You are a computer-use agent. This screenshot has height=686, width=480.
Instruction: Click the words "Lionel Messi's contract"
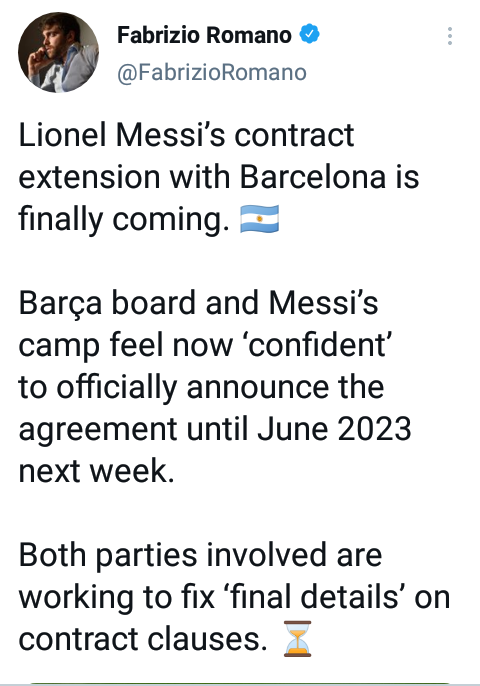point(186,135)
